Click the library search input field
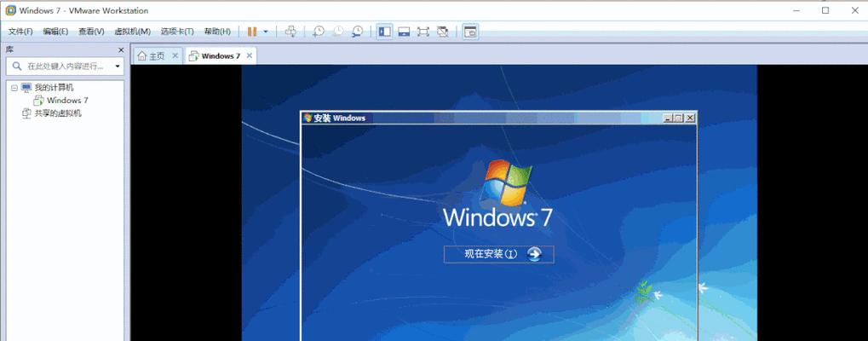 (65, 66)
